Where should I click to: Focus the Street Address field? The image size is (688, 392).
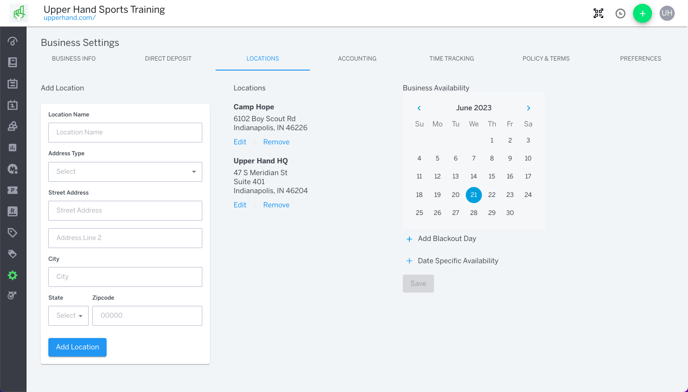pyautogui.click(x=125, y=211)
